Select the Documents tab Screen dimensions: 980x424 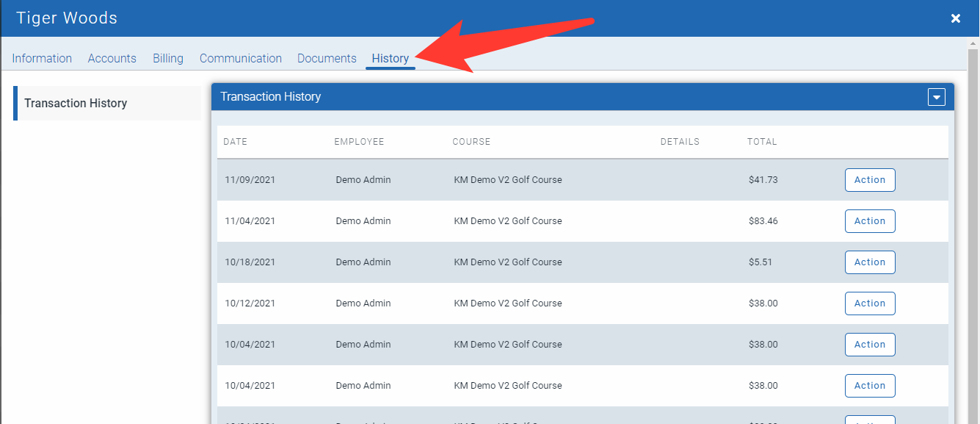click(327, 59)
